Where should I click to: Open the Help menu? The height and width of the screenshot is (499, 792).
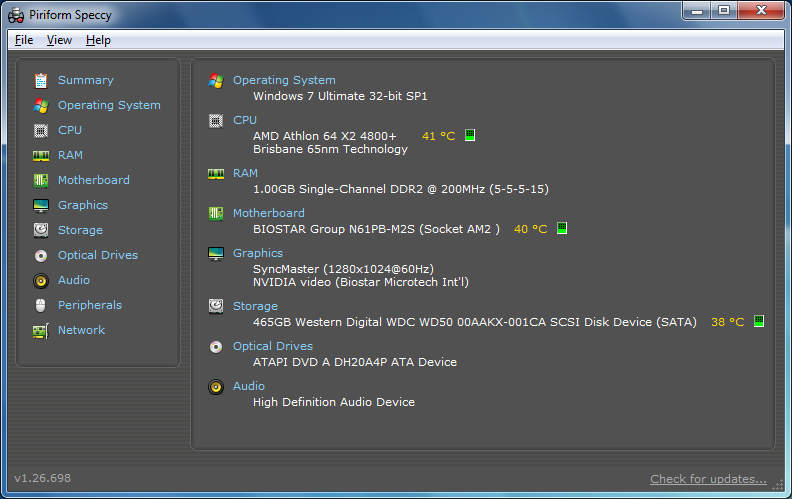tap(98, 40)
